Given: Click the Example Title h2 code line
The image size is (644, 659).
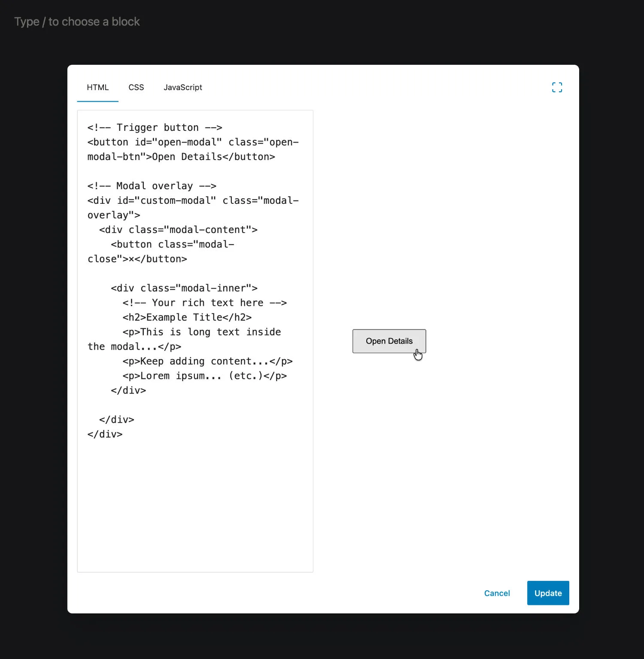Looking at the screenshot, I should (186, 317).
